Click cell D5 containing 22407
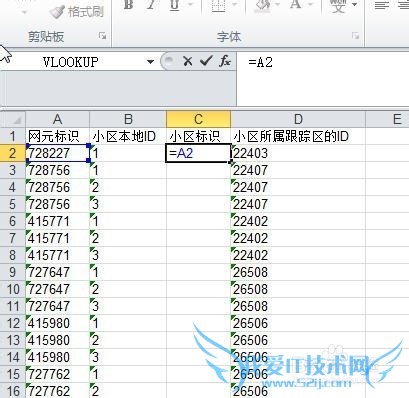The image size is (409, 398). click(298, 204)
